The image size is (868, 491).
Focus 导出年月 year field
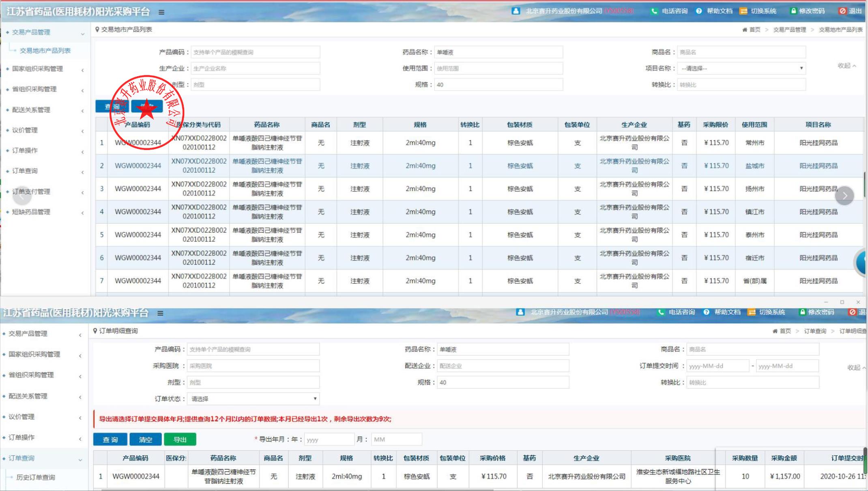tap(329, 440)
